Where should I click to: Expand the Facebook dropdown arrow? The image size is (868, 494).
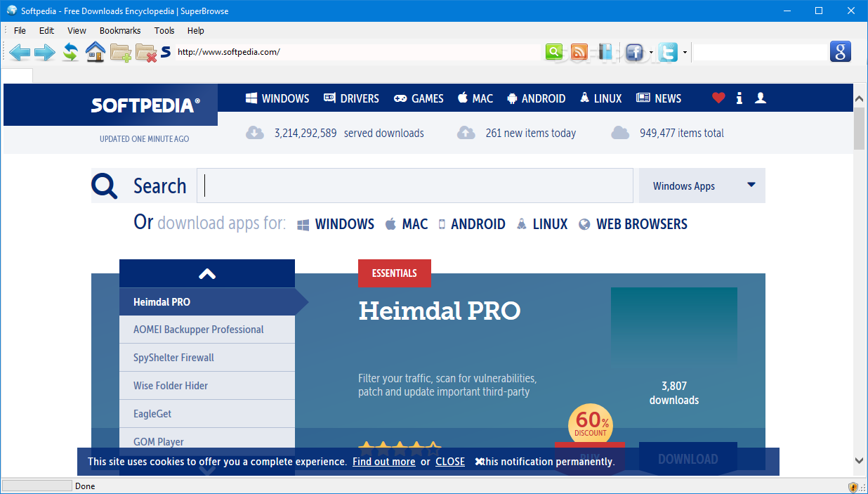651,53
